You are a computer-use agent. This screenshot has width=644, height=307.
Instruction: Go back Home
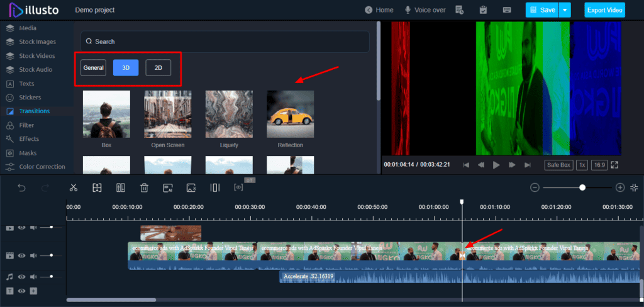379,10
